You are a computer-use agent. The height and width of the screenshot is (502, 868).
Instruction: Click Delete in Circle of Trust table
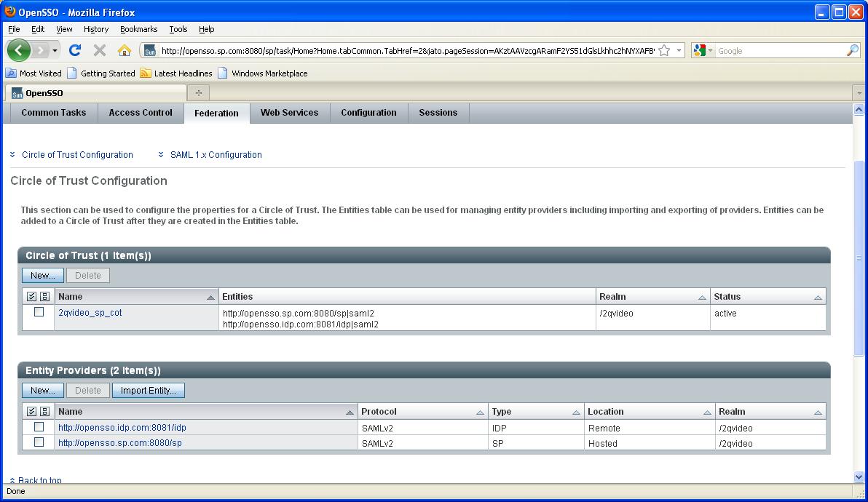click(x=88, y=275)
